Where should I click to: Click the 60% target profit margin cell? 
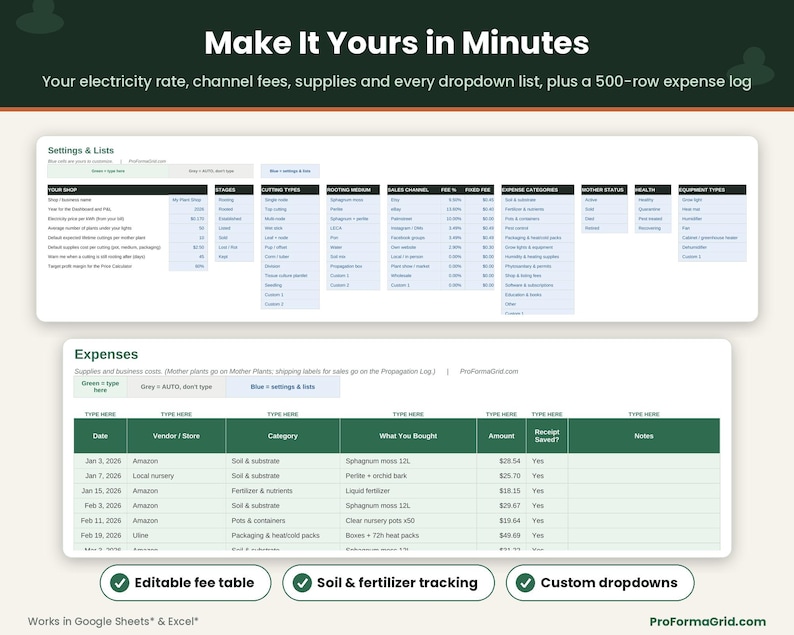click(x=188, y=266)
